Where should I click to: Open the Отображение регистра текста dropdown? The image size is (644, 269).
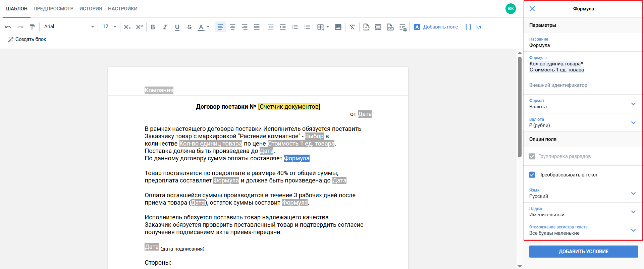(x=583, y=230)
